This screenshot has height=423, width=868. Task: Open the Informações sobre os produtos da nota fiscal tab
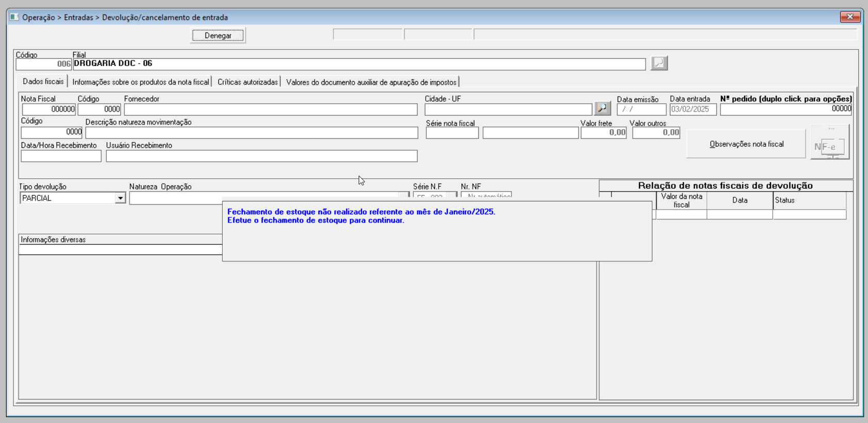coord(140,82)
